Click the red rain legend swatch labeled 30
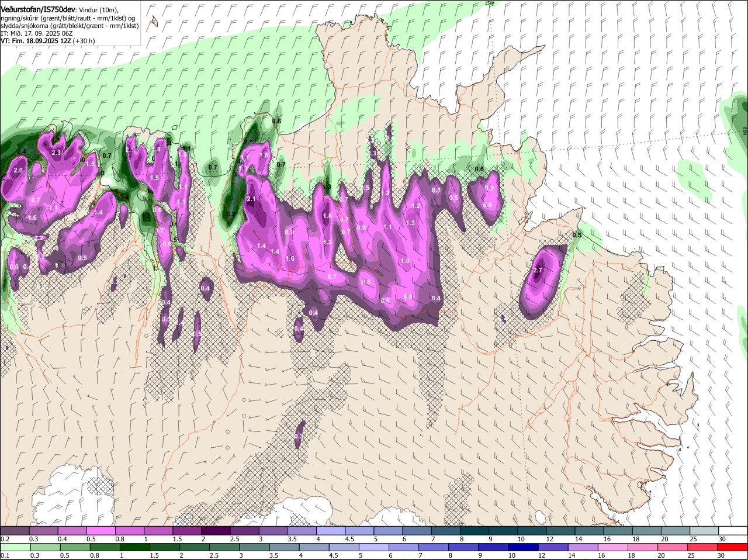Screen dimensions: 748x560 [733, 547]
